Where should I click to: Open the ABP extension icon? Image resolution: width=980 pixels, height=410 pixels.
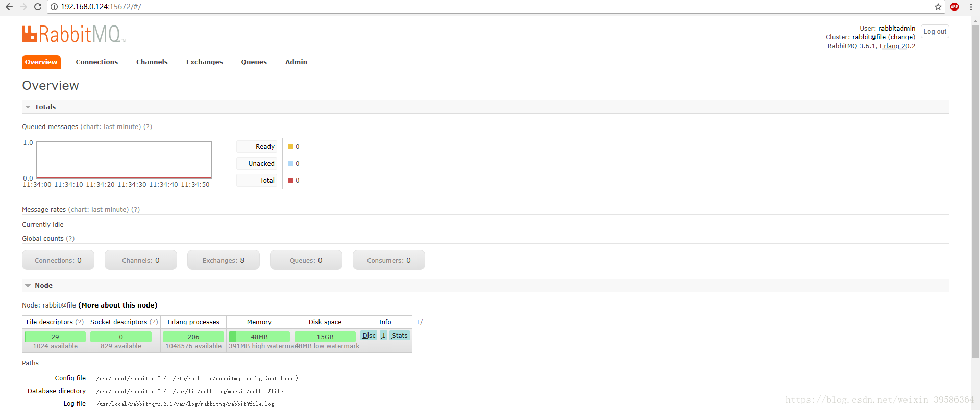click(x=954, y=7)
